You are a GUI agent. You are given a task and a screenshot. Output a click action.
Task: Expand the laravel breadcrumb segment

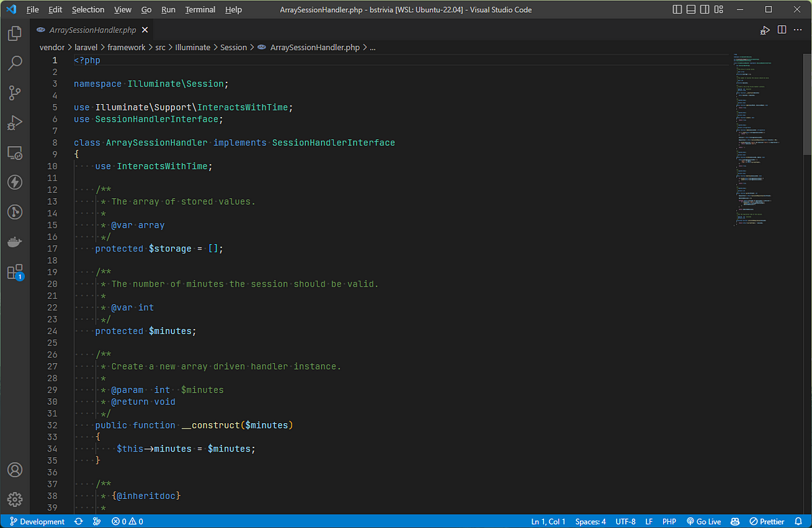[86, 47]
